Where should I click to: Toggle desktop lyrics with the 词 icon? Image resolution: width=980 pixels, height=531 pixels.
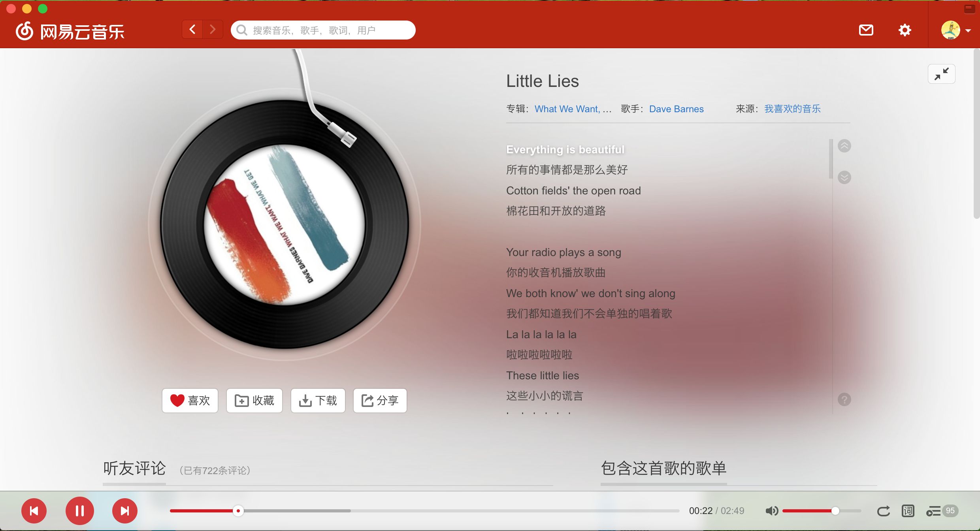[x=908, y=511]
